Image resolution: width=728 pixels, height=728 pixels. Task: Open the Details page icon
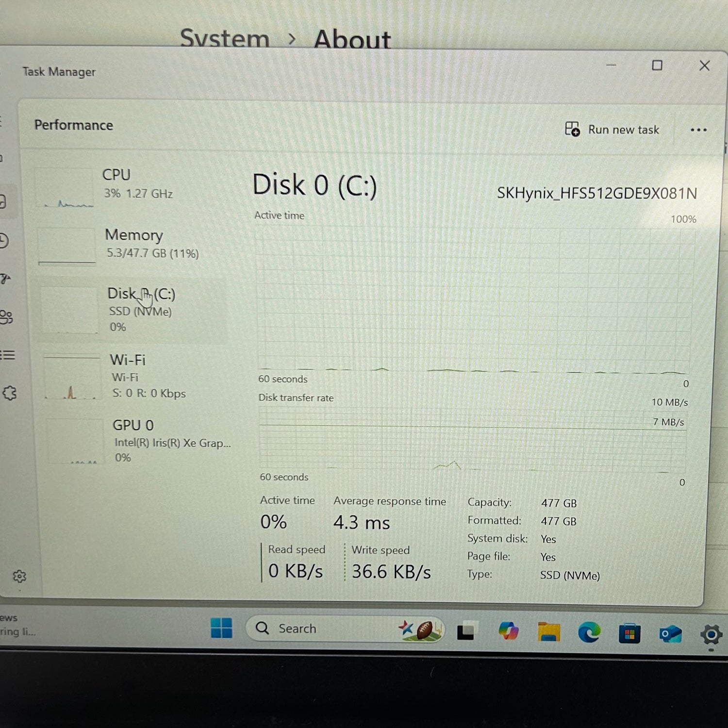click(x=8, y=355)
